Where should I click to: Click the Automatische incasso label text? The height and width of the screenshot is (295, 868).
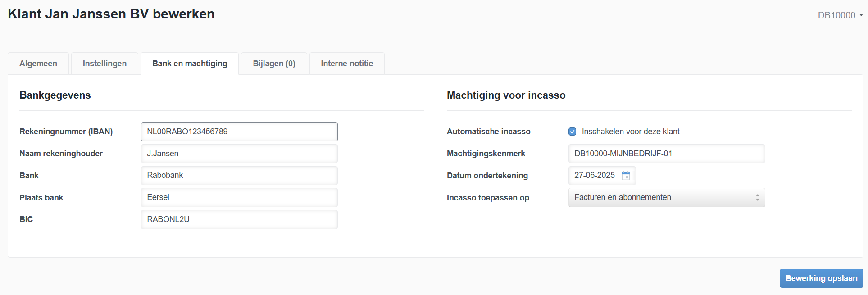tap(488, 132)
